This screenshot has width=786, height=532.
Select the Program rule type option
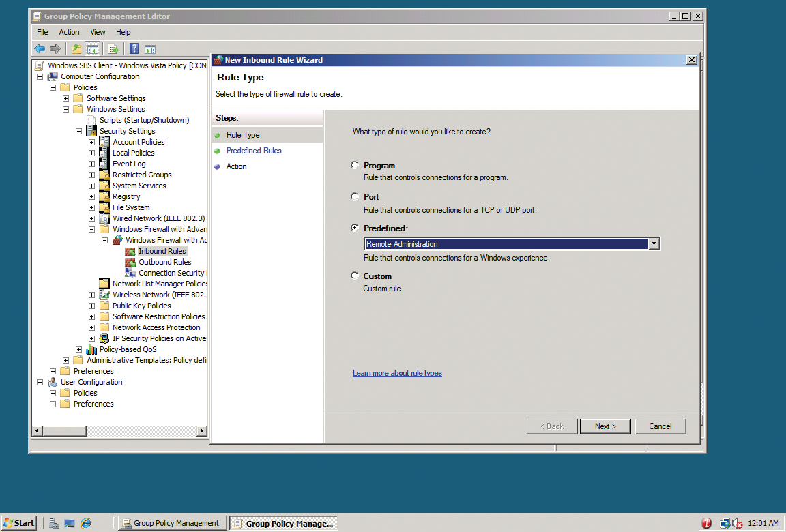click(354, 165)
